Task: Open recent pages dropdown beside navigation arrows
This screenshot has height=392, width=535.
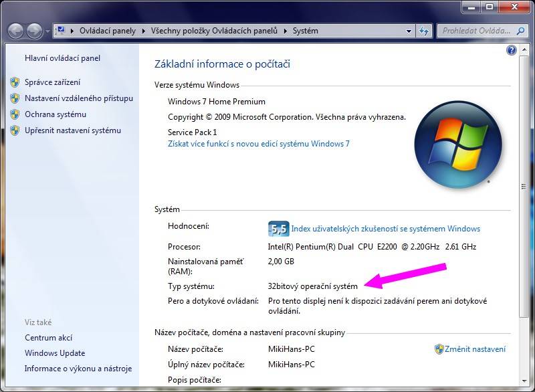Action: point(47,31)
